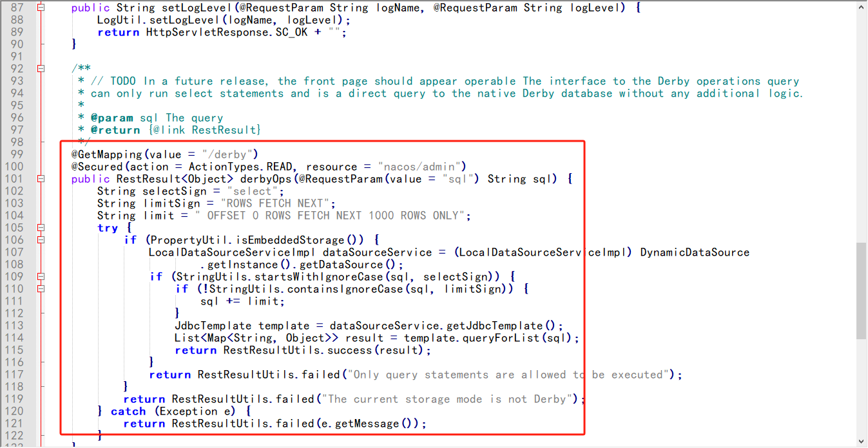Collapse the derbyOps method fold at line 101

(x=41, y=179)
